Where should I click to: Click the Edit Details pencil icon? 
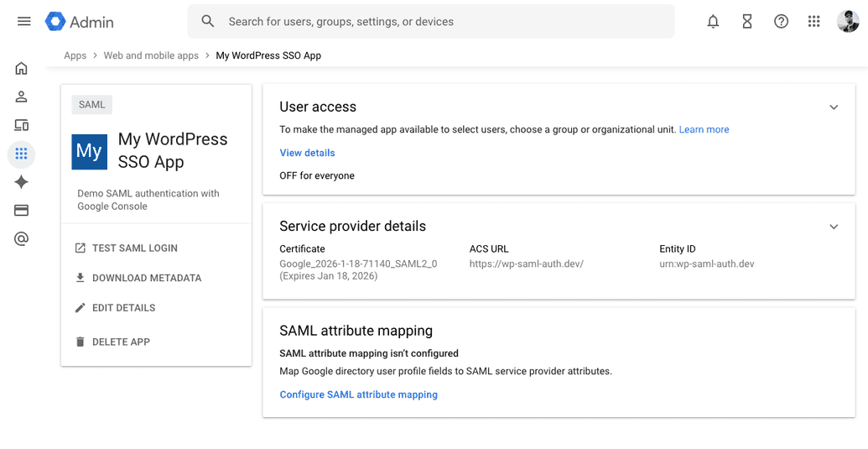81,308
